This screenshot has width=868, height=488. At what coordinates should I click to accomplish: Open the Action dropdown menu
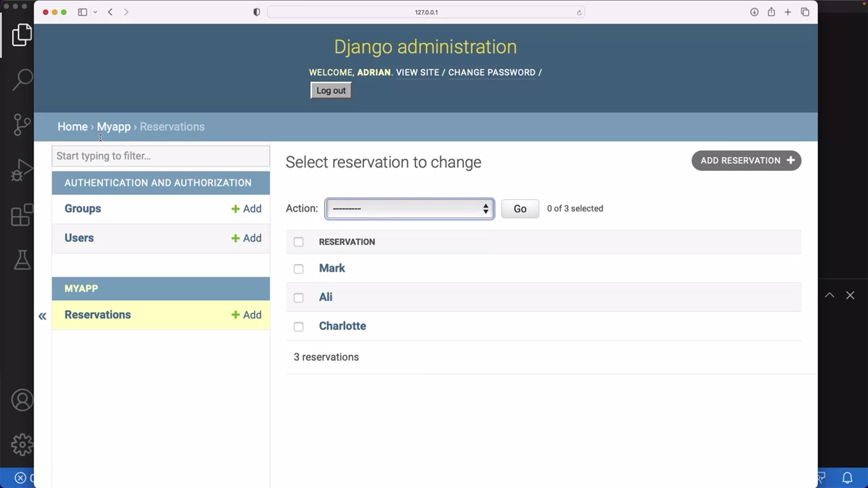410,208
